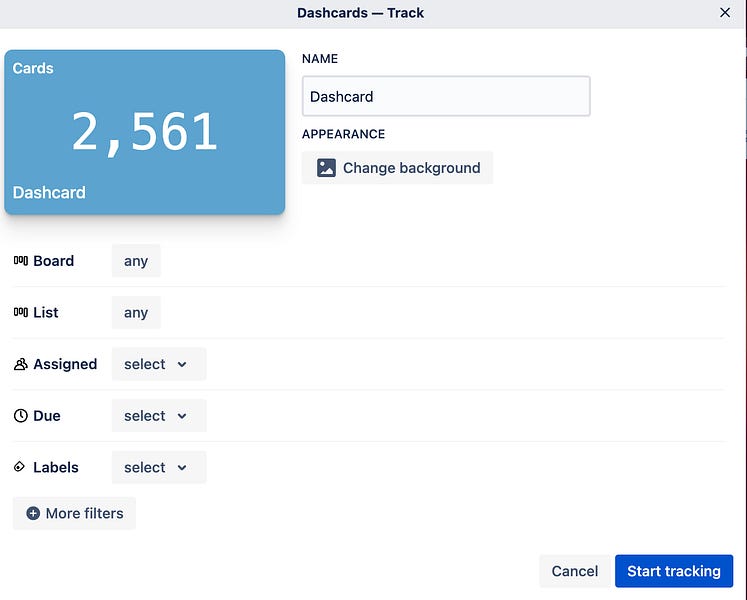Screen dimensions: 747x600
Task: Click the 'Assigned' filter label
Action: [x=65, y=364]
